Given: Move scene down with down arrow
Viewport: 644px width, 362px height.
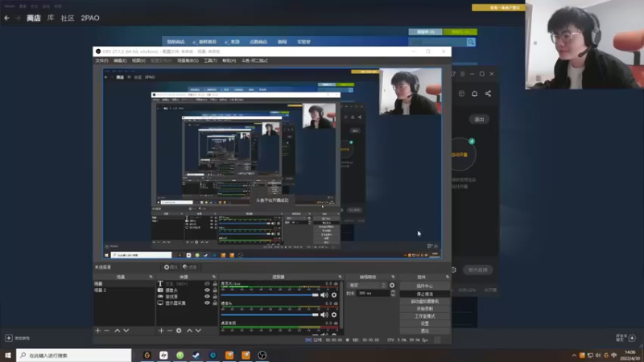Looking at the screenshot, I should click(126, 331).
